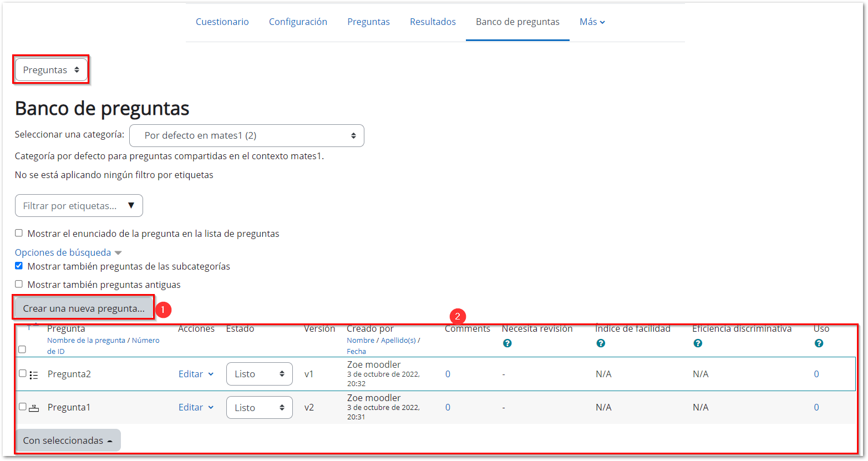
Task: Open usage count for Pregunta1
Action: (816, 407)
